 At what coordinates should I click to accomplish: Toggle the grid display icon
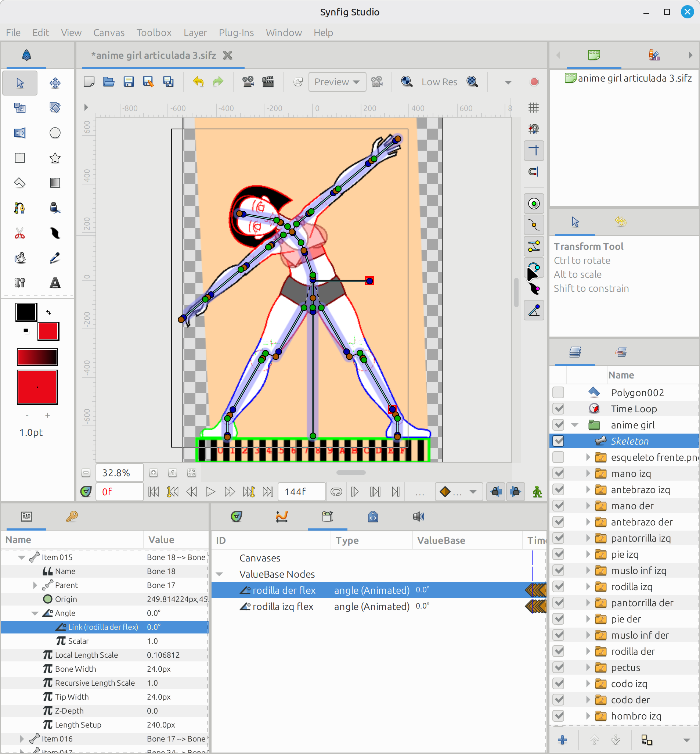[x=533, y=108]
